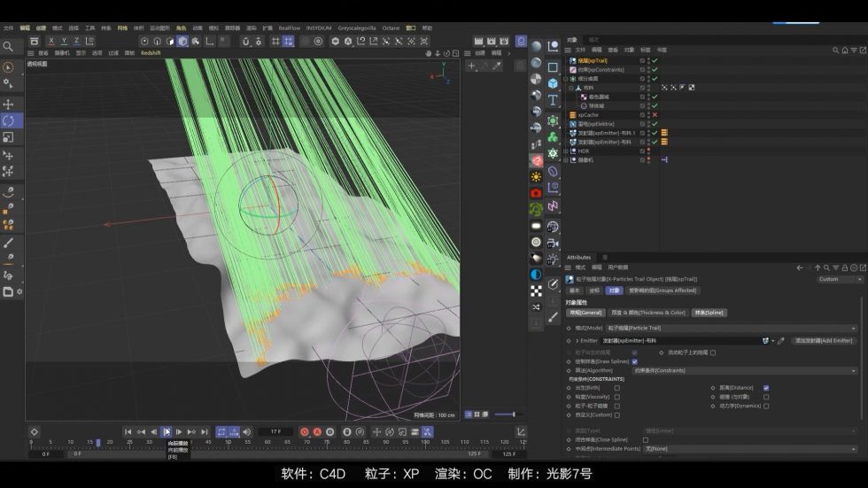The height and width of the screenshot is (488, 868).
Task: Select the Move tool in left toolbar
Action: coord(9,104)
